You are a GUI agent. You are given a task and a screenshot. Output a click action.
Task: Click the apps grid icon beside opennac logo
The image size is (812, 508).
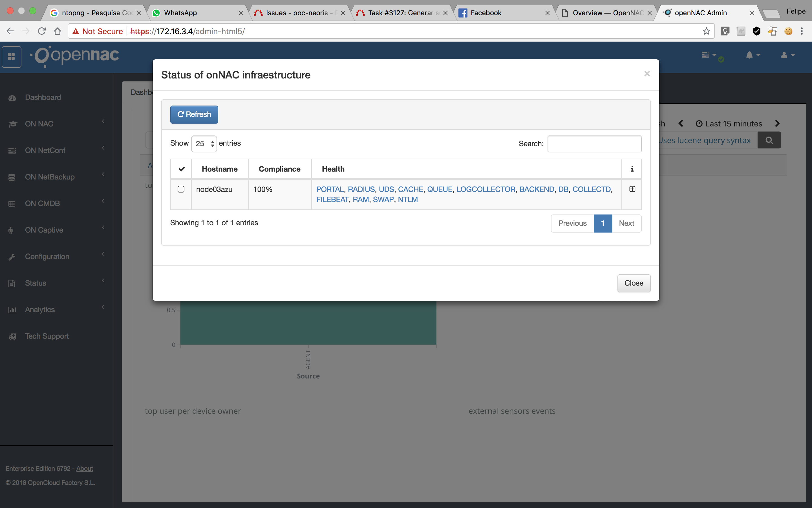pyautogui.click(x=11, y=56)
